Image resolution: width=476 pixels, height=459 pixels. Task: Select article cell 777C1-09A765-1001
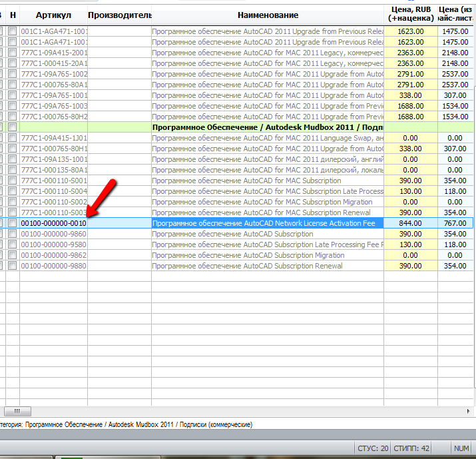[54, 95]
